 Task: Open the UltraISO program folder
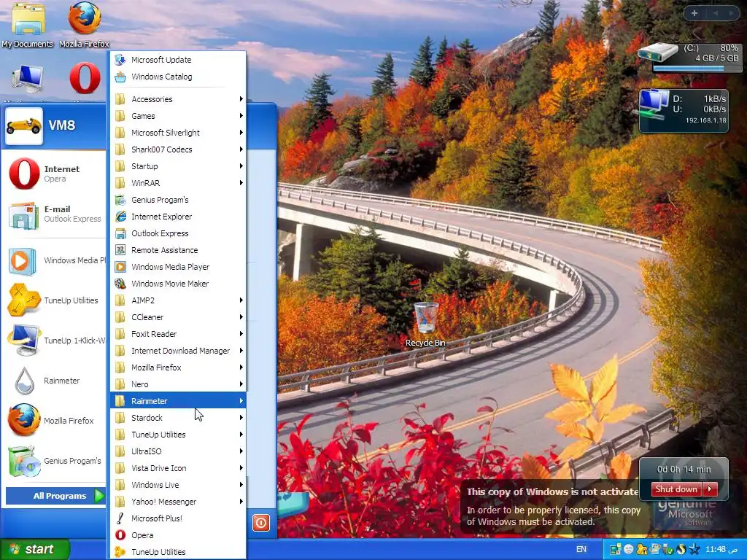pyautogui.click(x=178, y=451)
